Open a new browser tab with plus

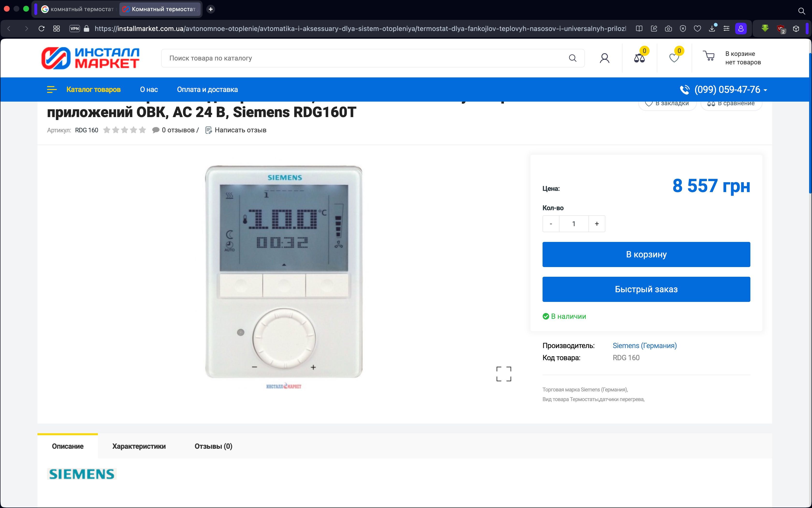tap(211, 9)
